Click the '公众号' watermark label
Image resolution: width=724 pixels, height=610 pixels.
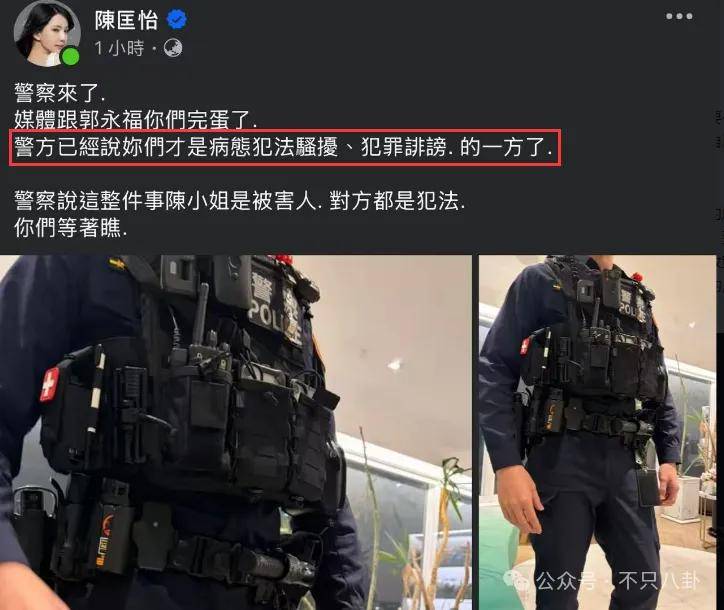(565, 580)
